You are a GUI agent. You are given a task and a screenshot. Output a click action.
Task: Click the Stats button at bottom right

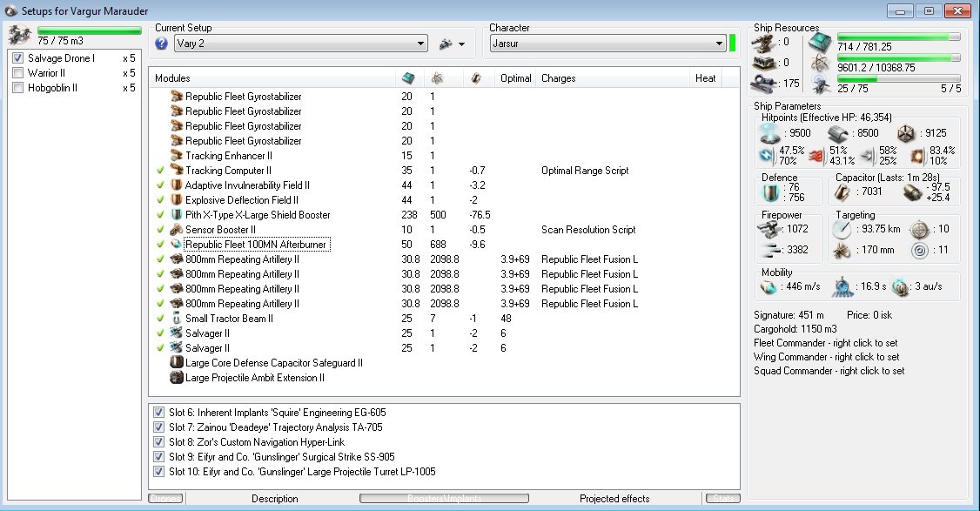(x=723, y=499)
